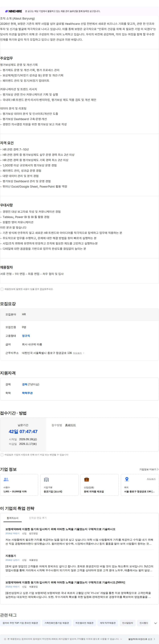Click the 주요업무 heading

[6, 58]
